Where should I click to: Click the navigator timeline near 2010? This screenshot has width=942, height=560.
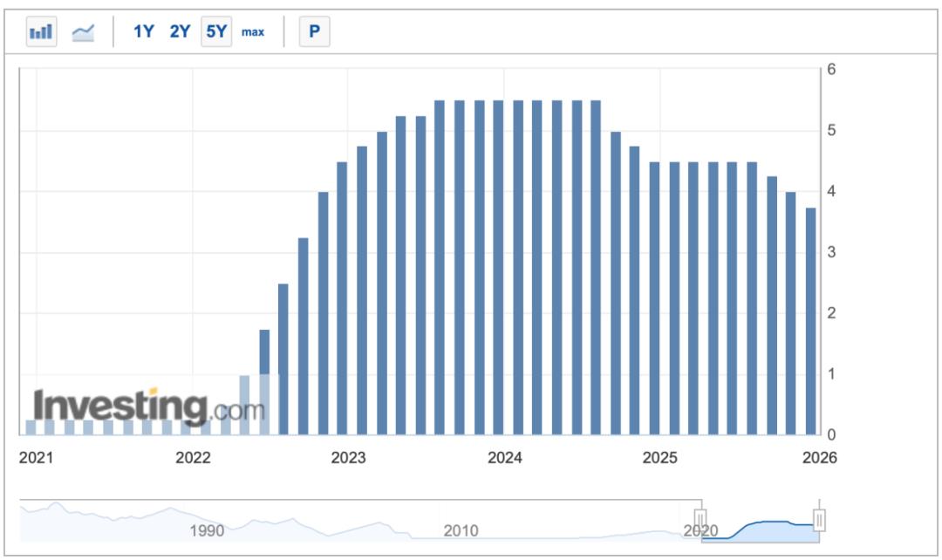tap(461, 523)
